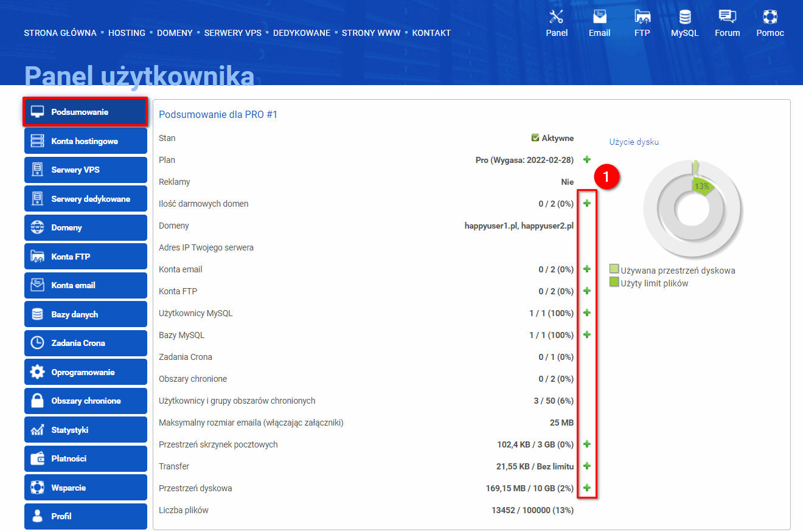
Task: Click the Użyty limit plików legend swatch
Action: tap(614, 282)
